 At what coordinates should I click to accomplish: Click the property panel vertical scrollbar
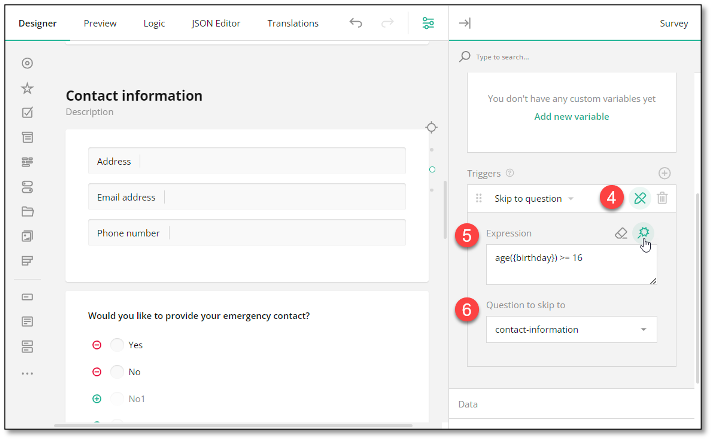point(697,288)
